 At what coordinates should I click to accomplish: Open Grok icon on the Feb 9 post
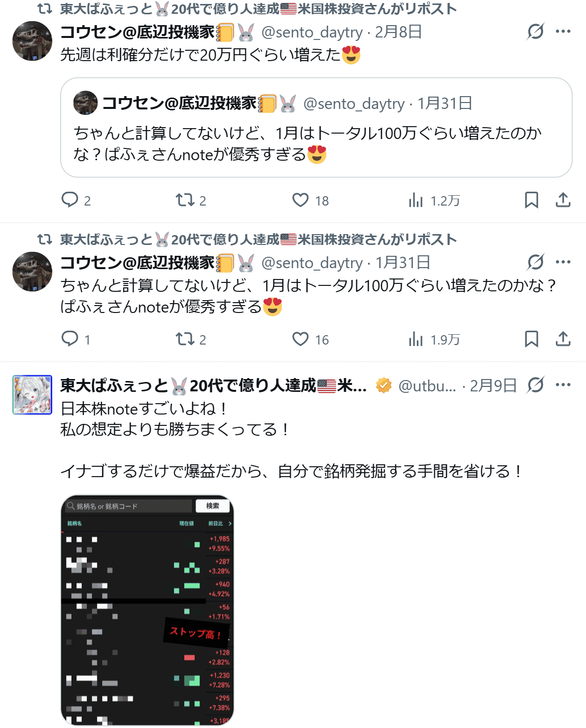pyautogui.click(x=535, y=385)
